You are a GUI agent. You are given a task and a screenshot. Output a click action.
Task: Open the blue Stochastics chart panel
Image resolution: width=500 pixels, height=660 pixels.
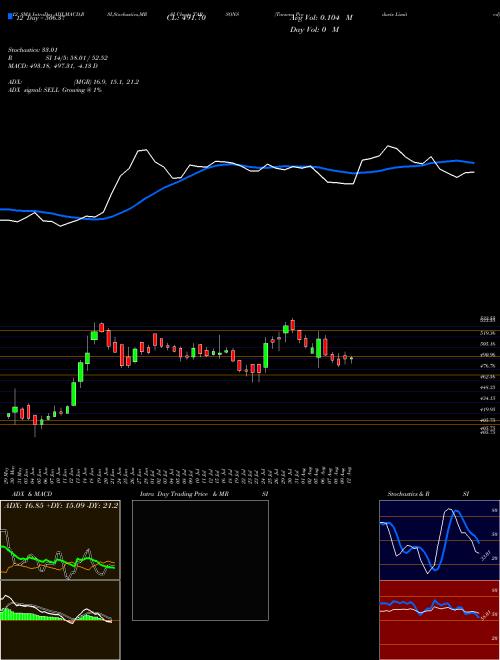(439, 540)
